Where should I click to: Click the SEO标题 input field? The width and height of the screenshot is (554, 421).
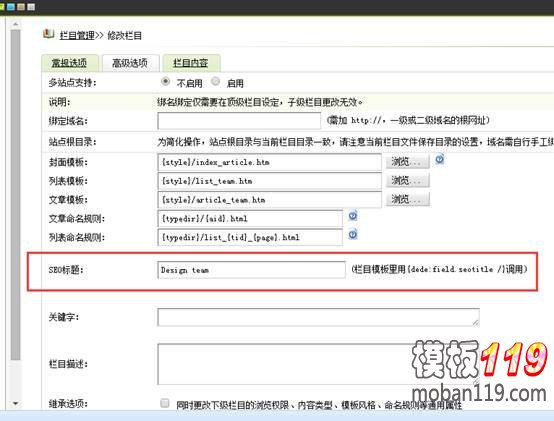(x=251, y=270)
